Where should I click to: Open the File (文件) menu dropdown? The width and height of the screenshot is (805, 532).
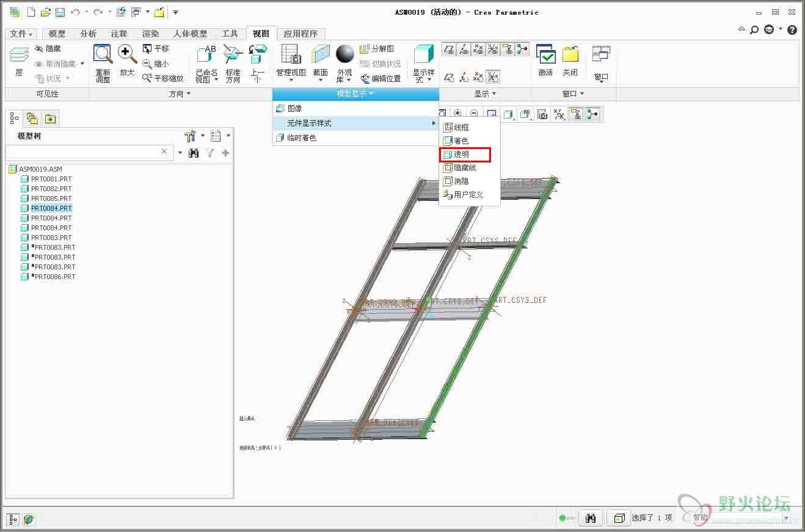[x=21, y=34]
